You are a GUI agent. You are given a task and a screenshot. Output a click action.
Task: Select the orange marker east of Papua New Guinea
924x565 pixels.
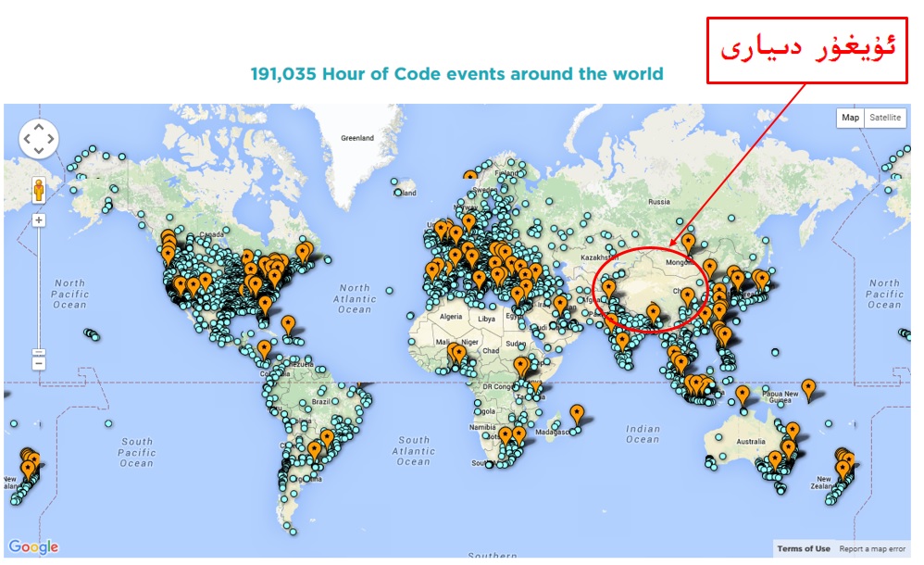coord(808,390)
